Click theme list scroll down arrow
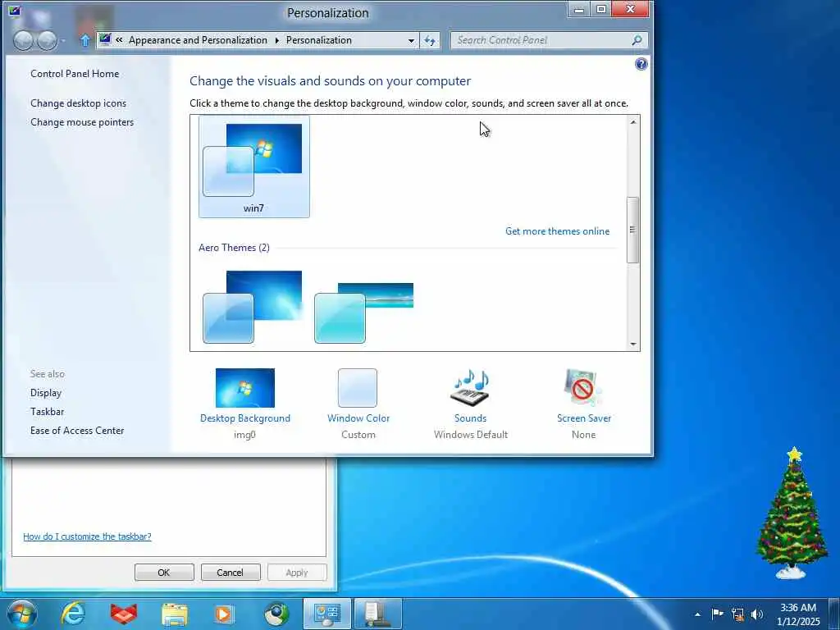 click(633, 345)
